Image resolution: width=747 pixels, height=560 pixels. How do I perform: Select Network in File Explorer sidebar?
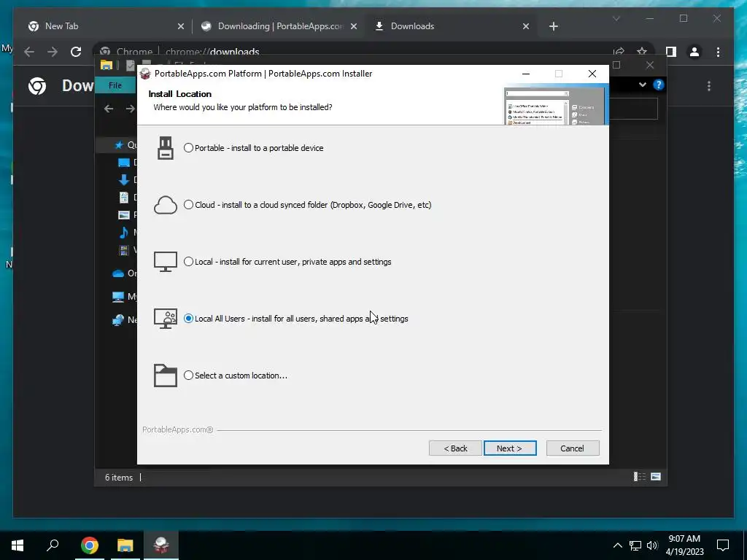[x=117, y=320]
